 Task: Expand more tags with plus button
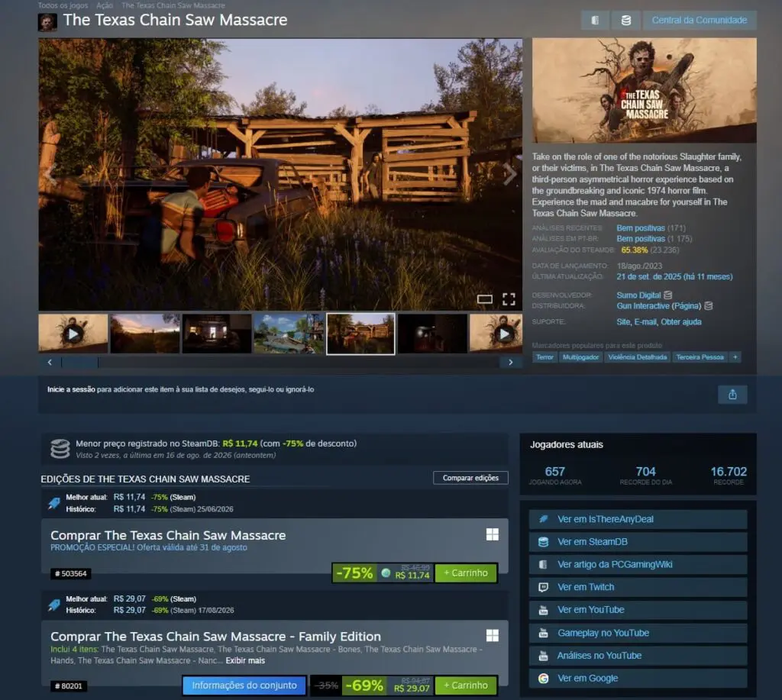point(735,357)
